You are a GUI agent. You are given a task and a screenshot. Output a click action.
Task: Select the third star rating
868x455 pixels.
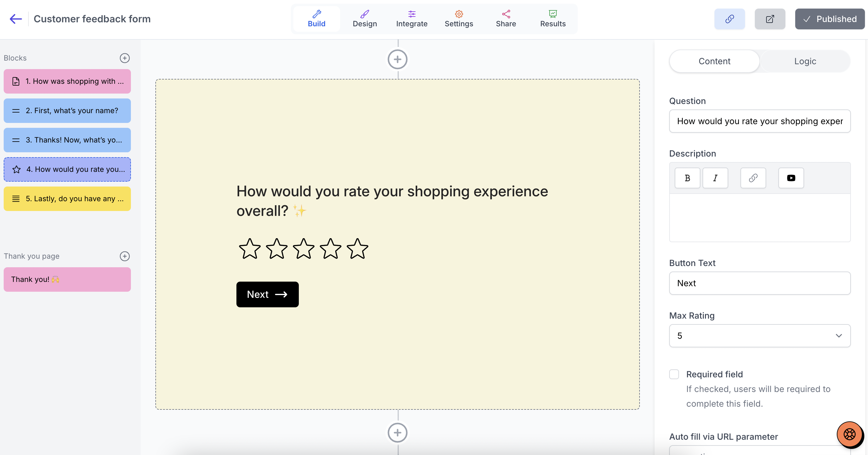click(304, 249)
